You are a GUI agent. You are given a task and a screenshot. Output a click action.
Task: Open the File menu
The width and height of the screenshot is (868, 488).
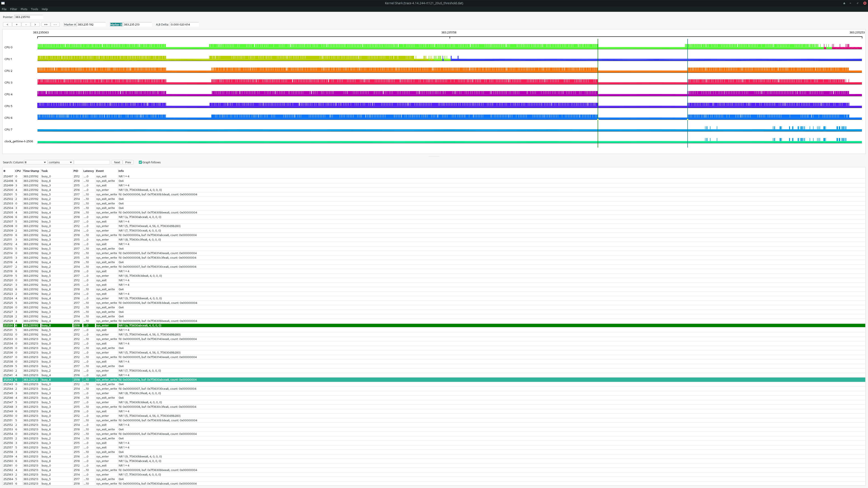tap(4, 9)
